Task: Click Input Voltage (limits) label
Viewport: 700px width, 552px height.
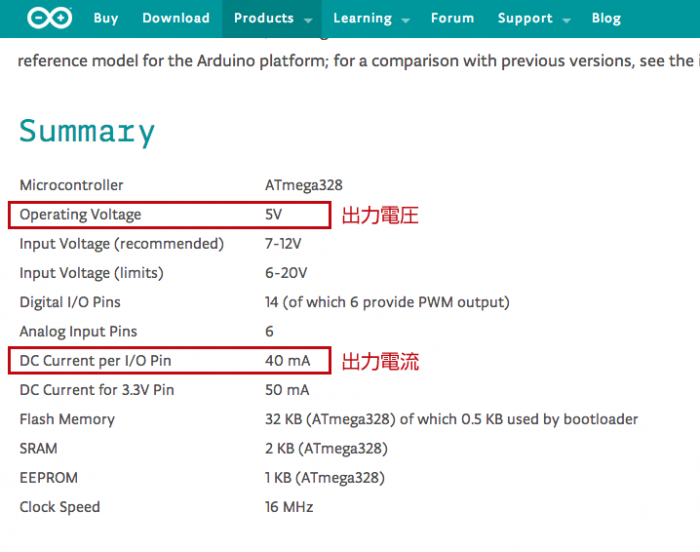Action: point(92,273)
